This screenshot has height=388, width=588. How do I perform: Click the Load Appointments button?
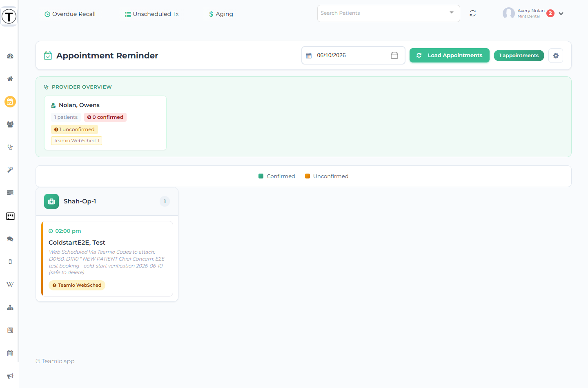pos(450,56)
